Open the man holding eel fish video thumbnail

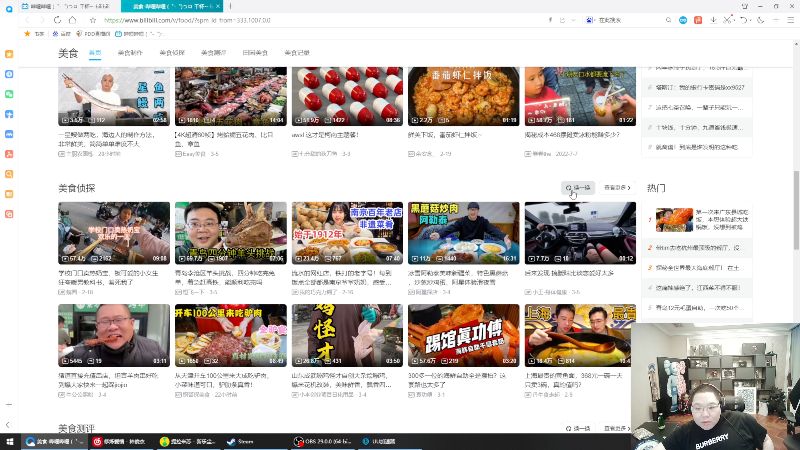click(x=114, y=96)
